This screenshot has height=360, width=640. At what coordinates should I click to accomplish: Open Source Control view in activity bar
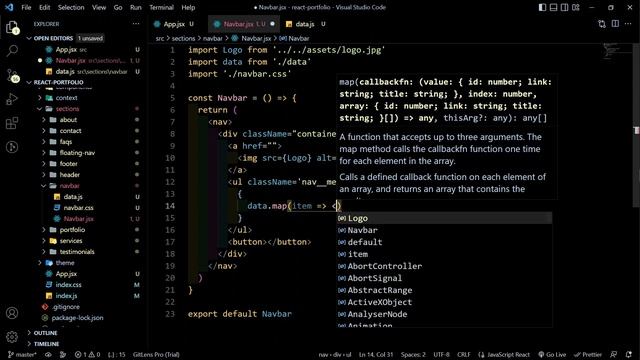click(x=12, y=76)
